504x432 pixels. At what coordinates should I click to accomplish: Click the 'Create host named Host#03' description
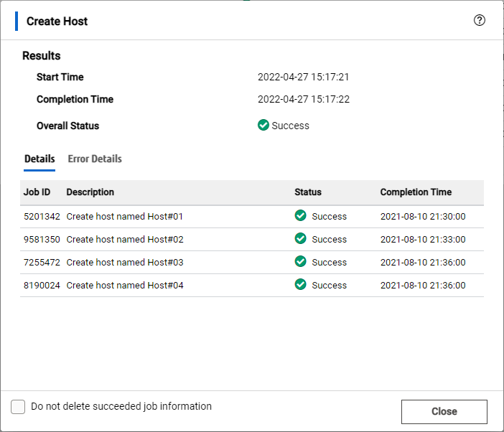[125, 262]
